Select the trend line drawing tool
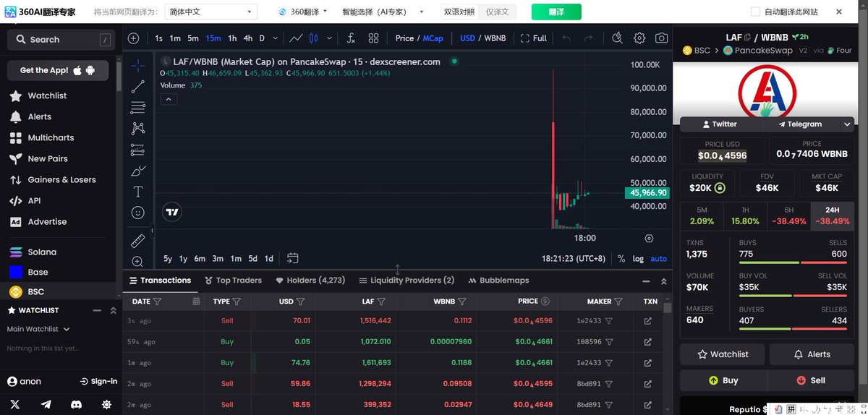This screenshot has height=415, width=868. coord(138,87)
